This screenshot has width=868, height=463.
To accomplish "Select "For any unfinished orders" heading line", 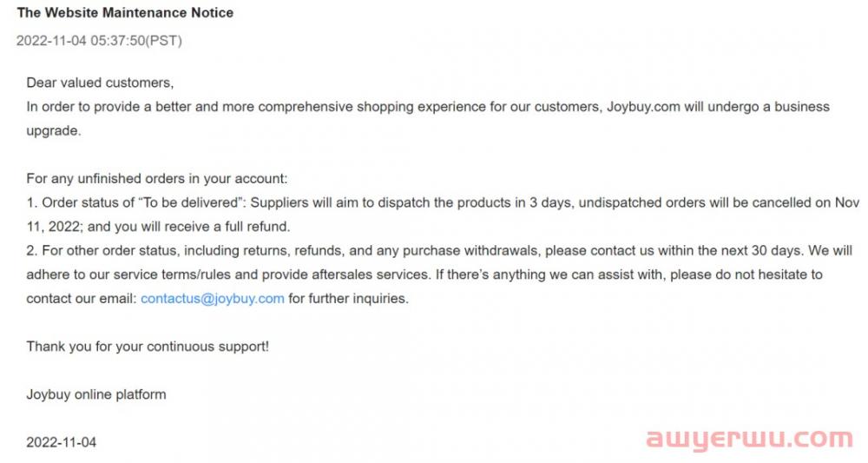I will 157,179.
